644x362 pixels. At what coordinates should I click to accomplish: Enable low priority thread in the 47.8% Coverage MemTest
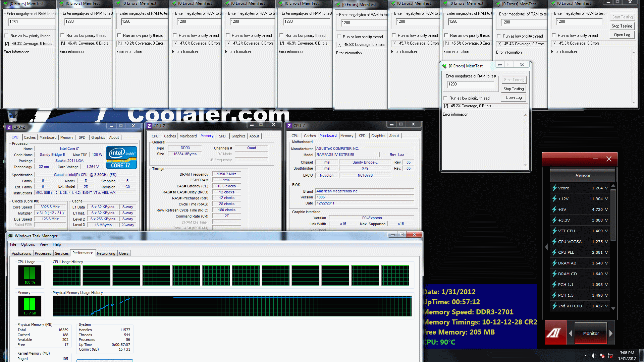point(175,35)
